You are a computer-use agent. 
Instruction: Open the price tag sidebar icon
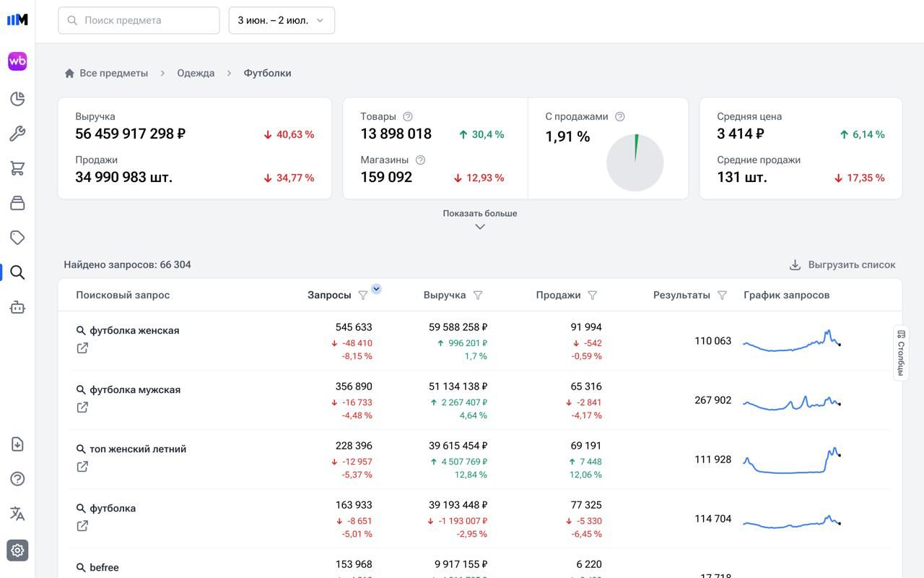[17, 238]
